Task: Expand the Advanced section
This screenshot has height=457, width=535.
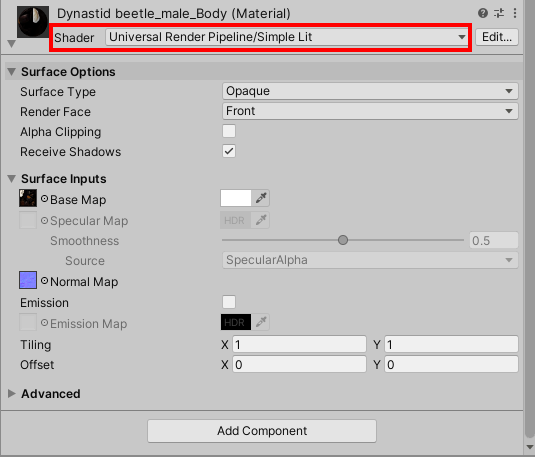Action: point(12,394)
